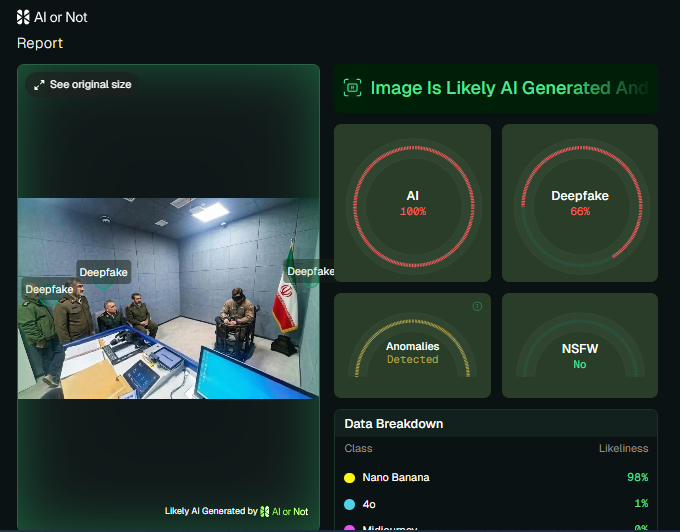Click the AI or Not logo icon

point(23,17)
